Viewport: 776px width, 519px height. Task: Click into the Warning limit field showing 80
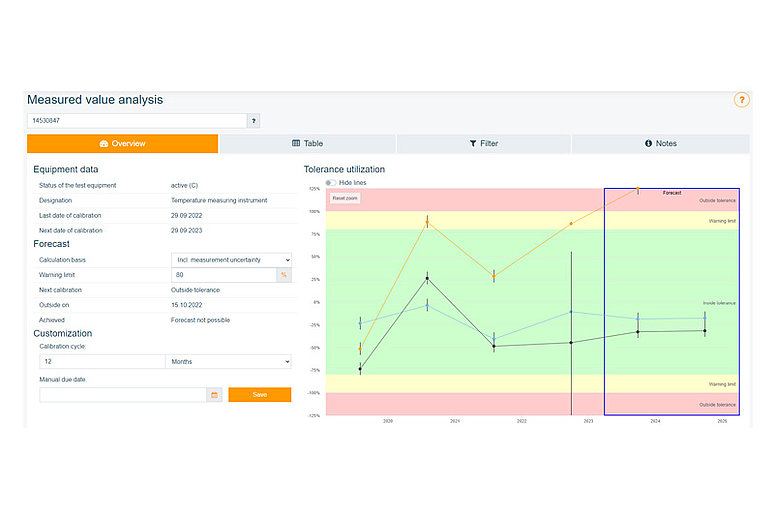click(224, 275)
